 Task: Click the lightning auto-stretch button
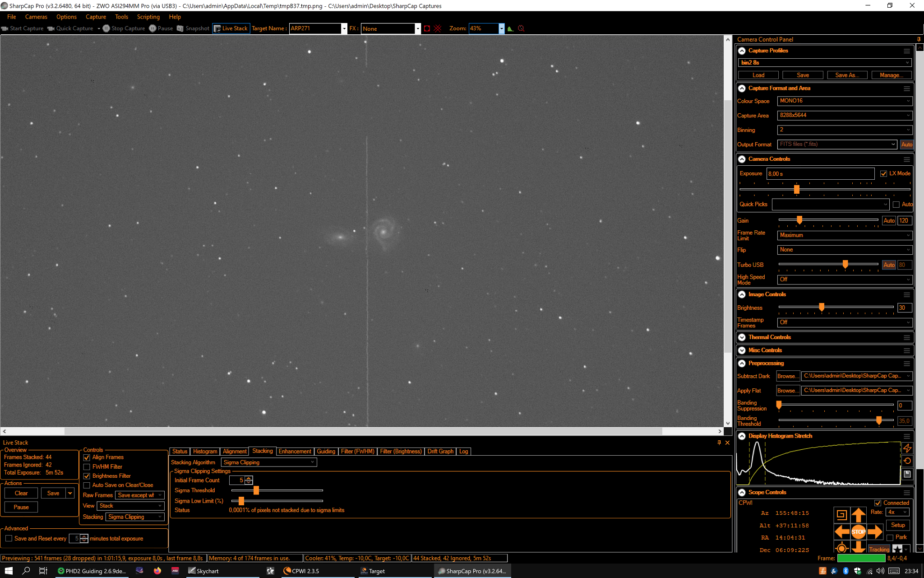907,448
